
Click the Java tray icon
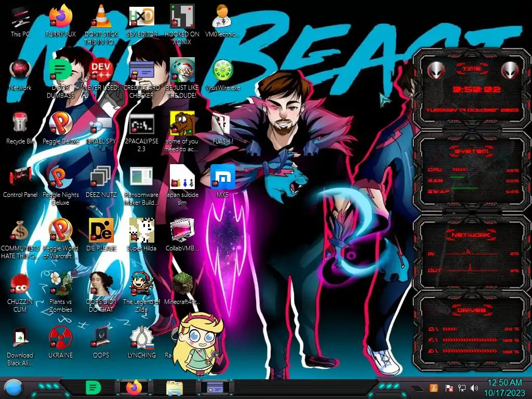(434, 388)
